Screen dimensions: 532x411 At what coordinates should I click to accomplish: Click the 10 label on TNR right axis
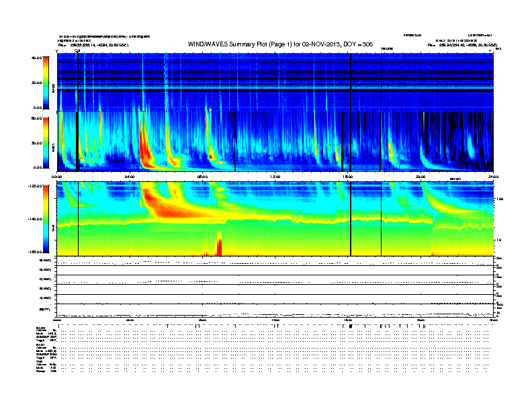click(x=498, y=240)
